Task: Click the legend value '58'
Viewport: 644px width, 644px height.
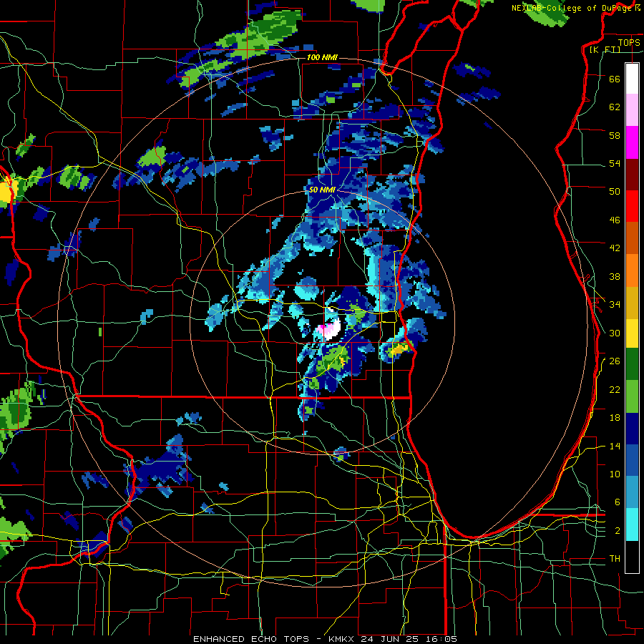Action: click(x=615, y=135)
